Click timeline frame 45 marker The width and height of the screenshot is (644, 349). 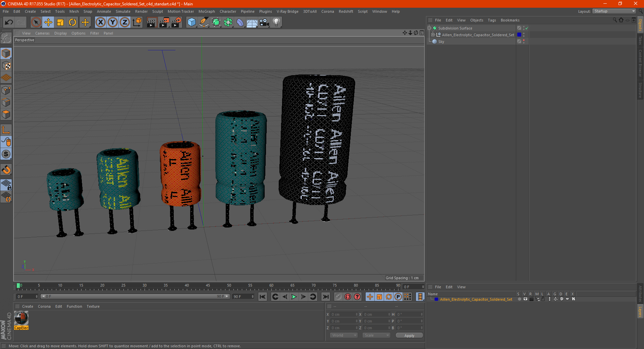click(x=208, y=286)
